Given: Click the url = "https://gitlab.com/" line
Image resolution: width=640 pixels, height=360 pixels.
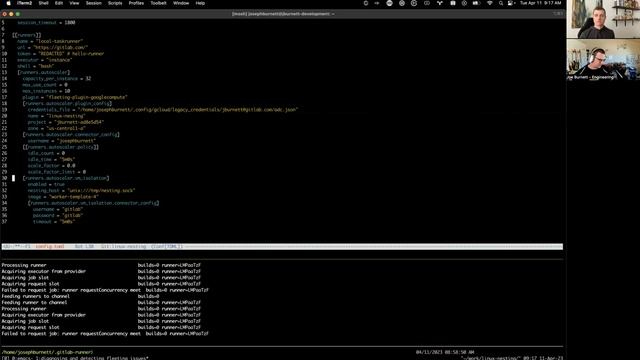Looking at the screenshot, I should [52, 47].
